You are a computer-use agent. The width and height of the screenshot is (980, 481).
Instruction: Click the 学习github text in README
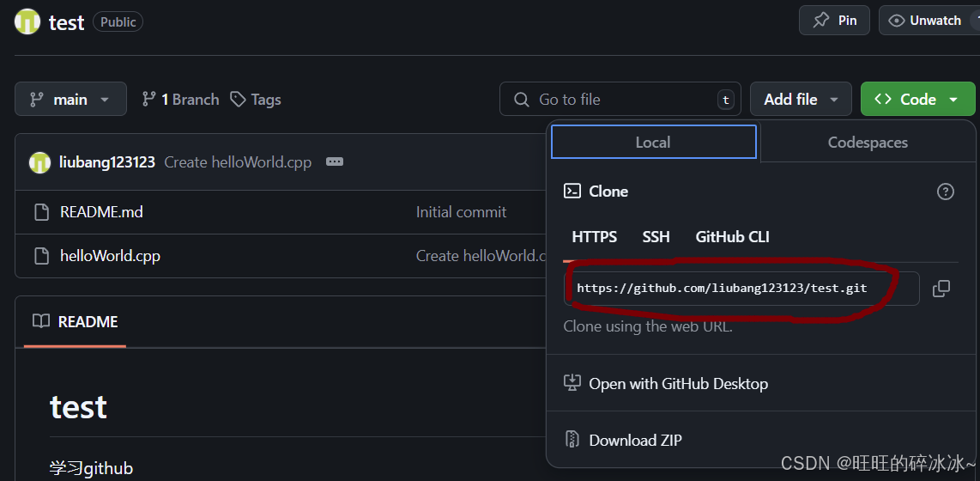[x=91, y=468]
